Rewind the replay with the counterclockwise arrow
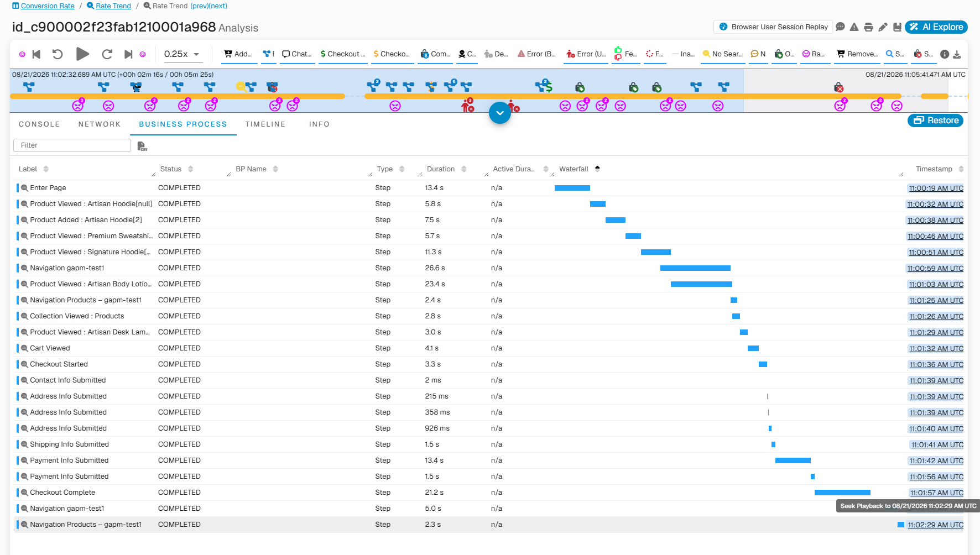 coord(58,54)
